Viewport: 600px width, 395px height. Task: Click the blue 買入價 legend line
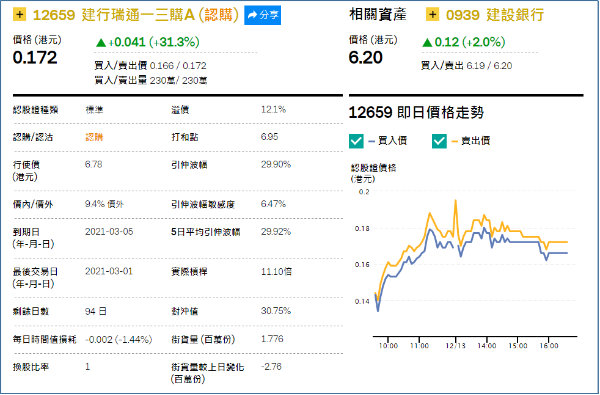[371, 141]
